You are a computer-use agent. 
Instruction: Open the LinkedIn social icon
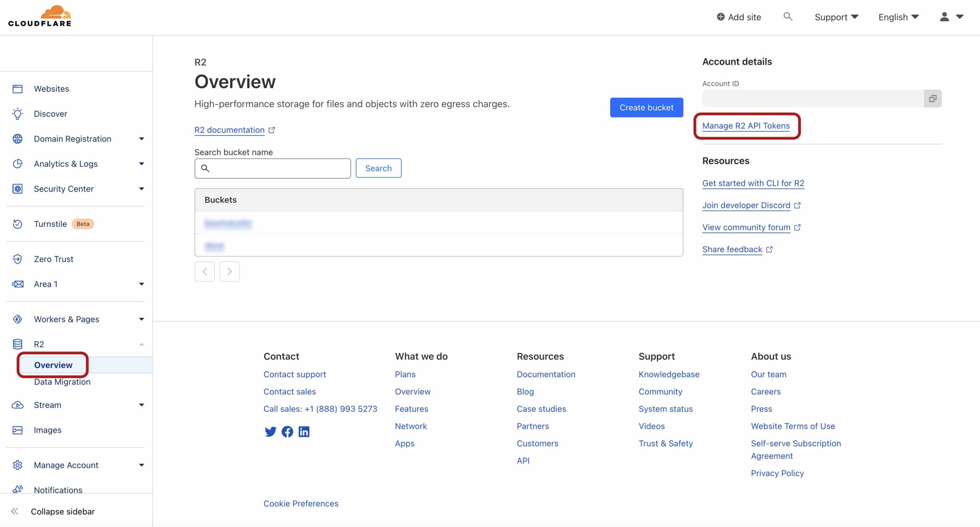[304, 432]
